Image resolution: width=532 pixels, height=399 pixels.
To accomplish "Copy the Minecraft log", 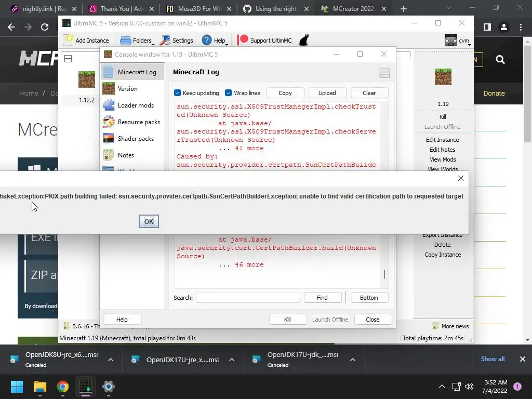I will (x=285, y=93).
